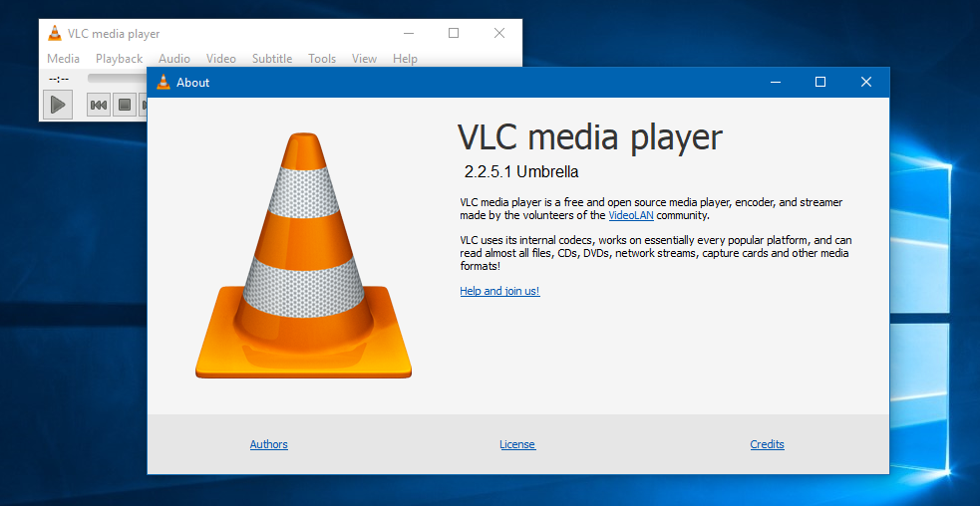Maximize the VLC media player main window
The width and height of the screenshot is (980, 506).
[454, 34]
